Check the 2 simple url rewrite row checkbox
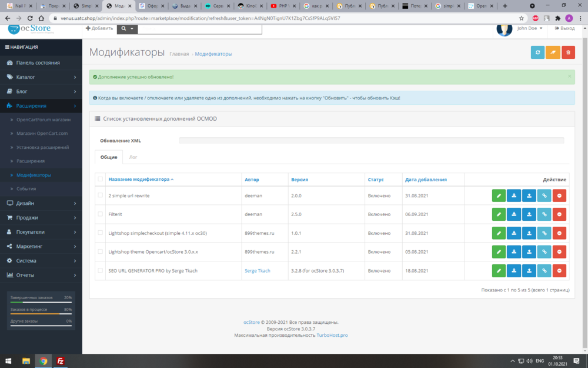588x368 pixels. [100, 195]
